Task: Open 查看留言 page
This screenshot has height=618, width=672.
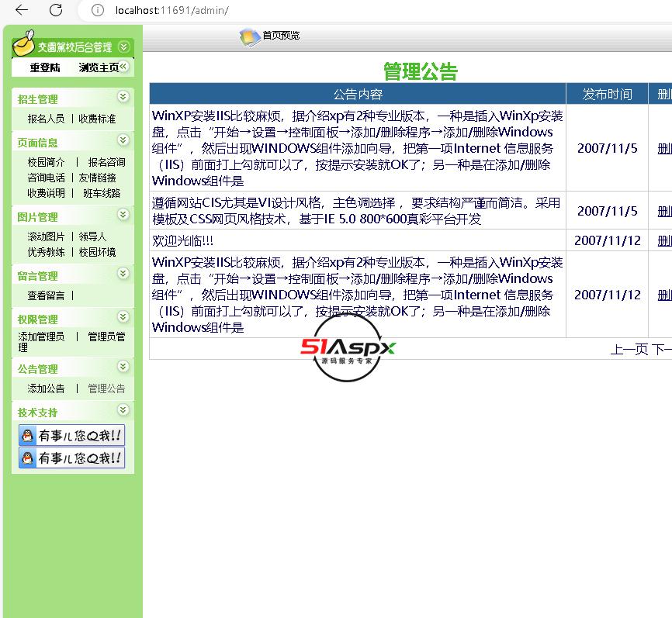Action: click(x=46, y=295)
